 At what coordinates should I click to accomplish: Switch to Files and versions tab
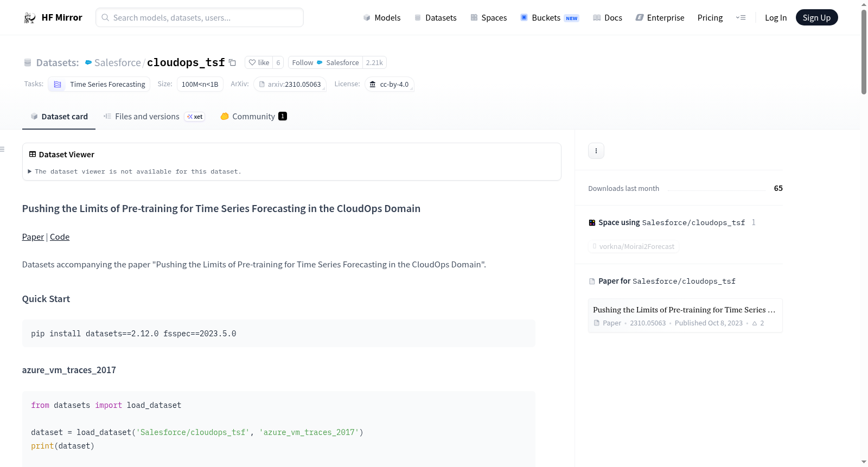pyautogui.click(x=154, y=117)
